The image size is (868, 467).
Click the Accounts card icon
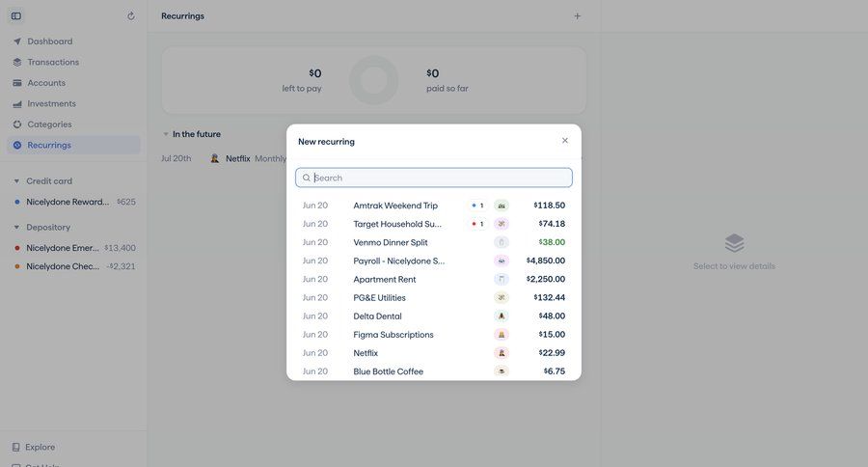[17, 83]
